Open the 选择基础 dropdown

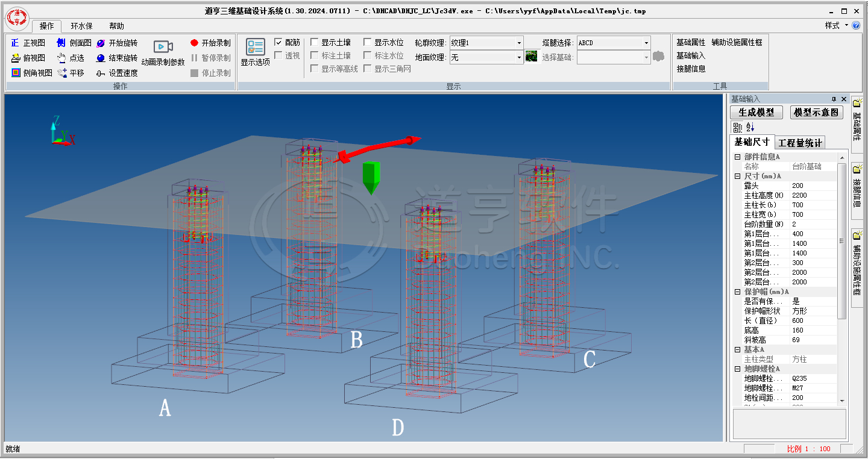614,57
